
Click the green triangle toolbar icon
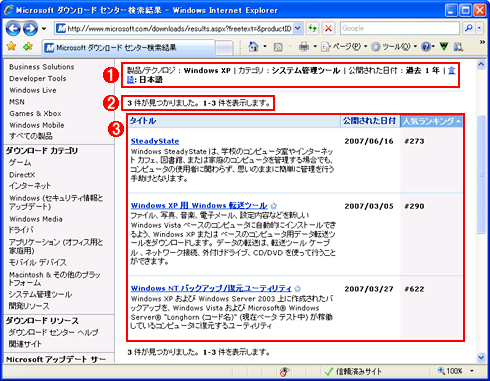coord(444,47)
